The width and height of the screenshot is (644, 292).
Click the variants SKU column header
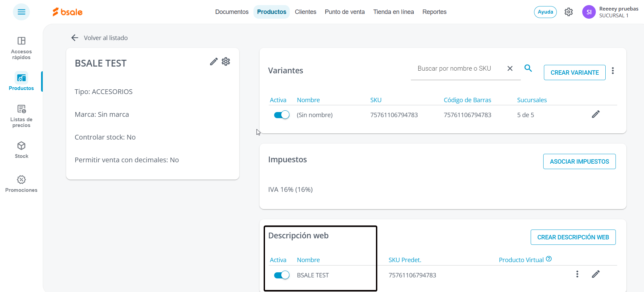pos(376,100)
